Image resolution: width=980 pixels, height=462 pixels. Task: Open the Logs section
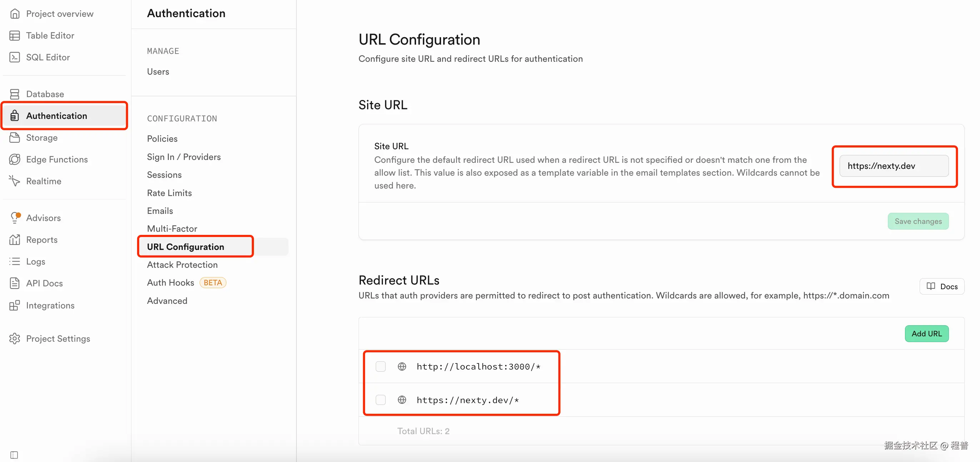(35, 261)
